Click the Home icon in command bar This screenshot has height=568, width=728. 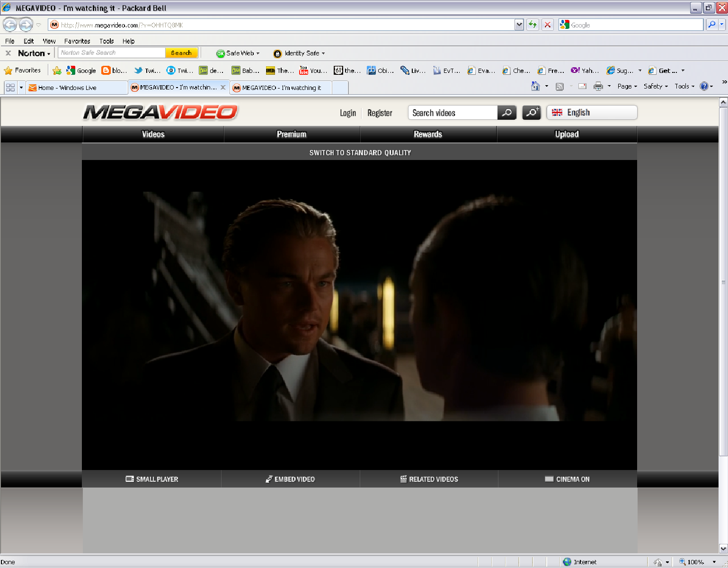coord(535,86)
